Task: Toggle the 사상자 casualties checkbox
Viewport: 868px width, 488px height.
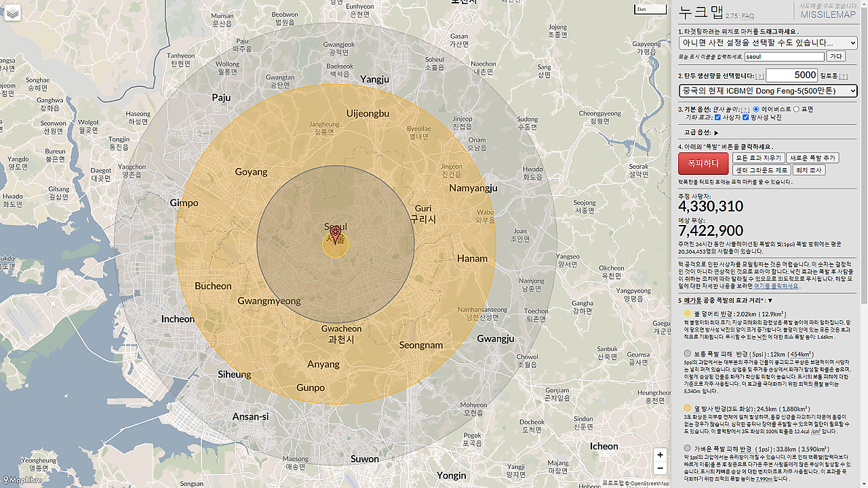Action: (x=717, y=117)
